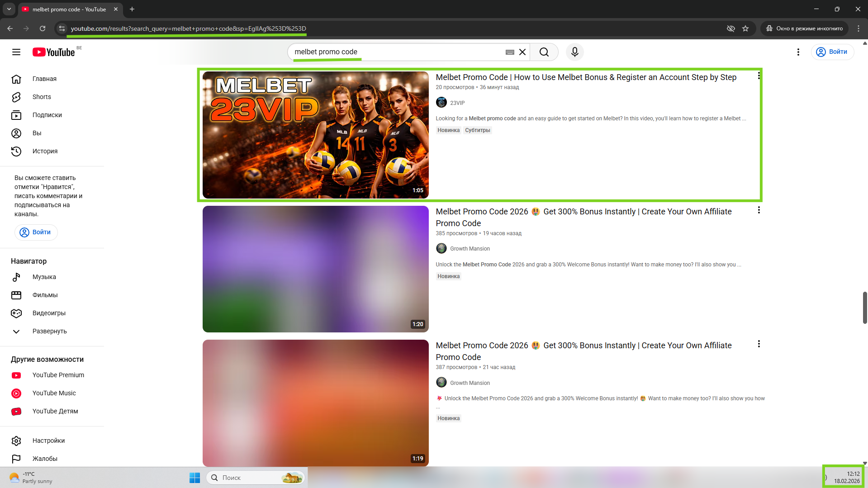The image size is (868, 488).
Task: Select the 'melbet promo code - YouTube' tab
Action: coord(69,9)
